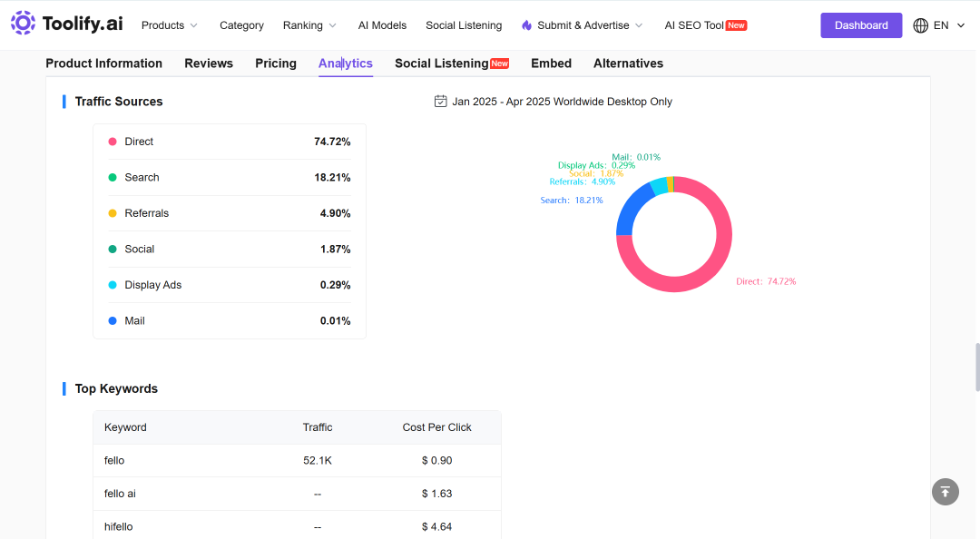The height and width of the screenshot is (539, 980).
Task: Click the calendar icon next to date range
Action: point(441,102)
